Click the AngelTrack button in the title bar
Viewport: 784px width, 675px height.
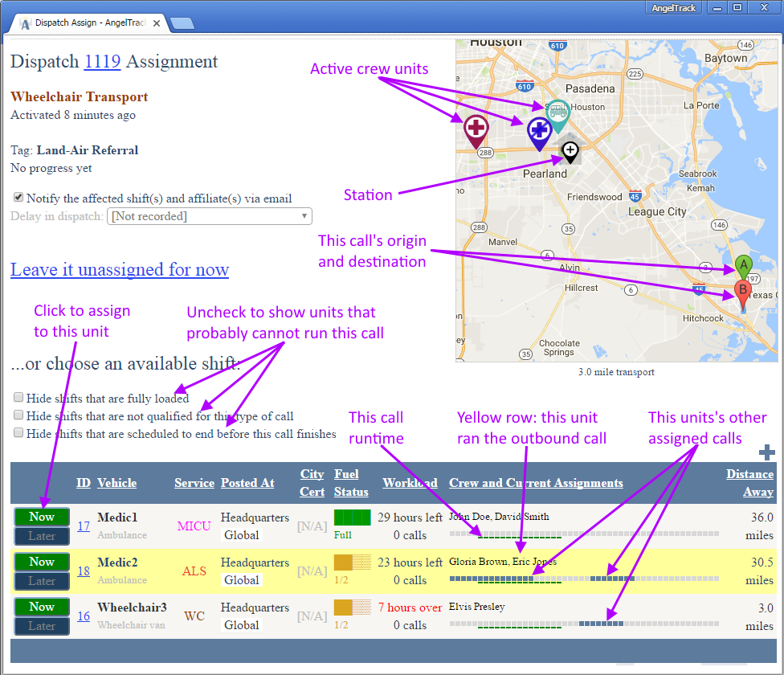(672, 7)
